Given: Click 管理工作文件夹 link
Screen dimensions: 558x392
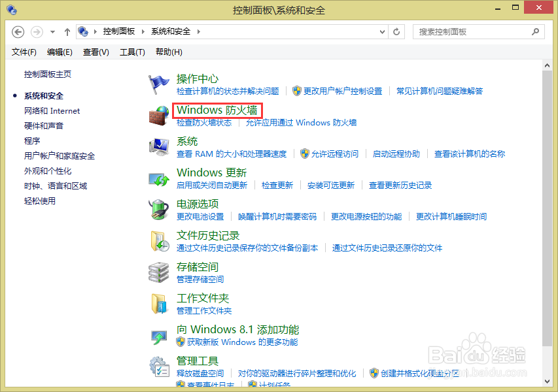Looking at the screenshot, I should tap(204, 310).
